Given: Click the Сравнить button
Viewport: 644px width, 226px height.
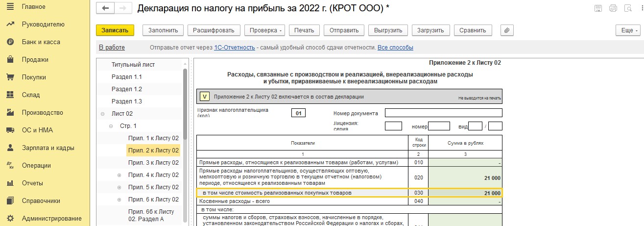Looking at the screenshot, I should point(473,30).
